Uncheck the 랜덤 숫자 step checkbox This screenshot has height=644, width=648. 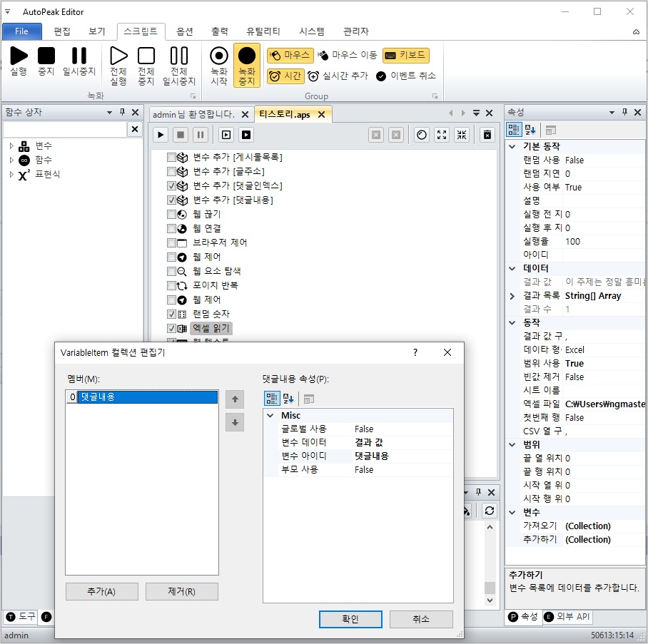171,314
